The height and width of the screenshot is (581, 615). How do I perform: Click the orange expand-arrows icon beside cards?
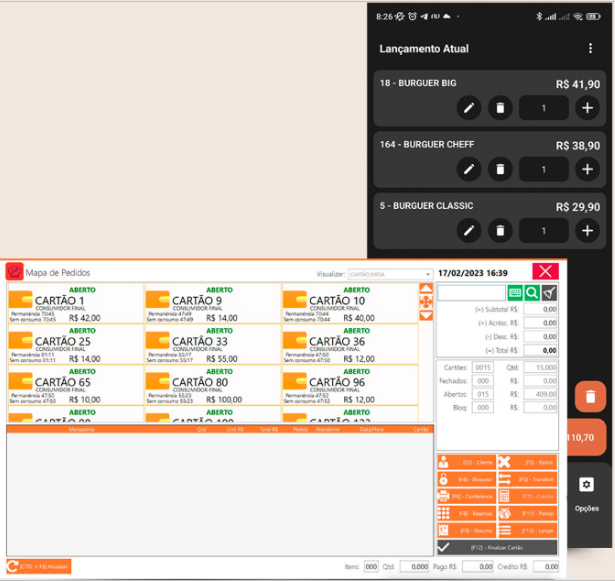click(x=426, y=302)
